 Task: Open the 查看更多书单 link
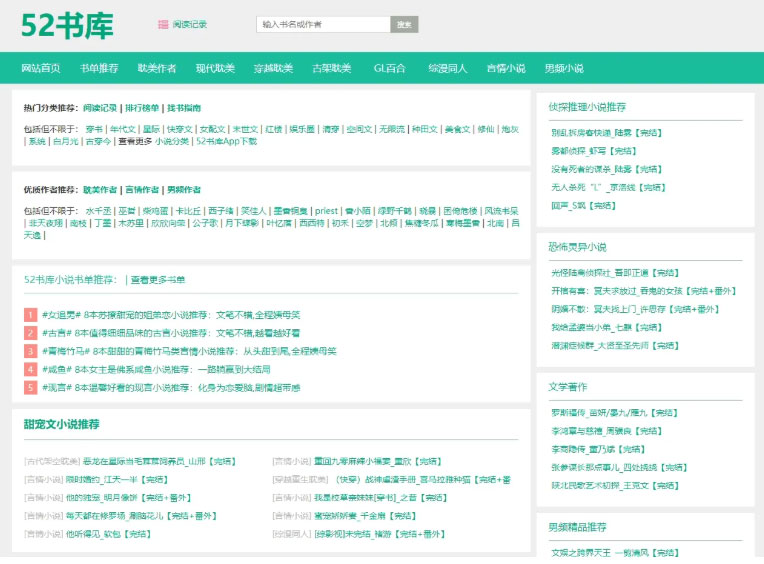(158, 280)
